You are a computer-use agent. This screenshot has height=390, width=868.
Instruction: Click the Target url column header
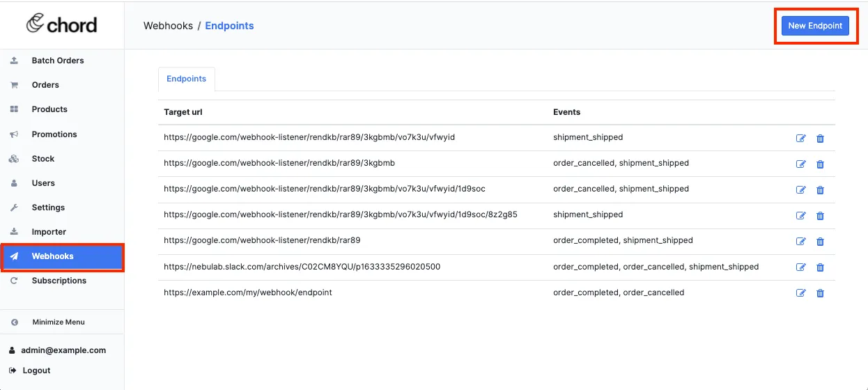pyautogui.click(x=183, y=112)
